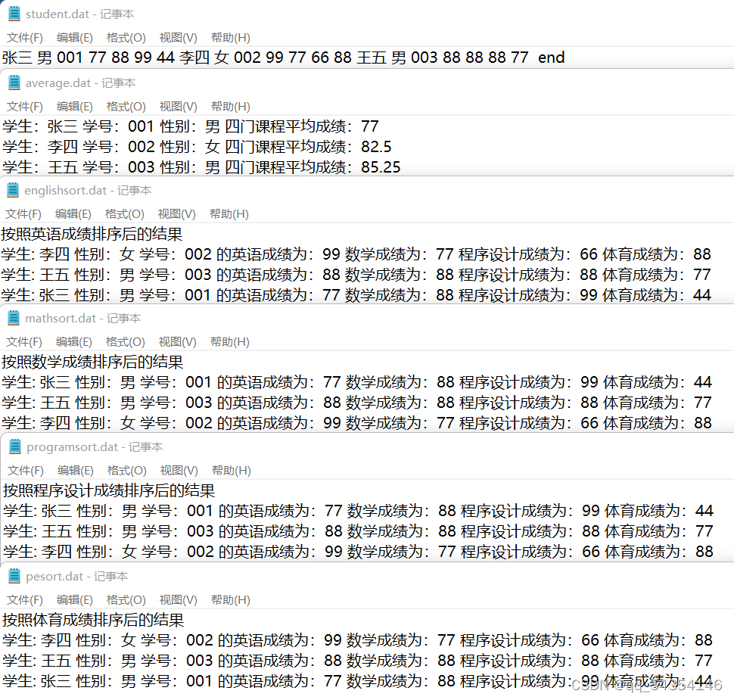734x700 pixels.
Task: Click the average.dat Notepad window icon
Action: [14, 82]
